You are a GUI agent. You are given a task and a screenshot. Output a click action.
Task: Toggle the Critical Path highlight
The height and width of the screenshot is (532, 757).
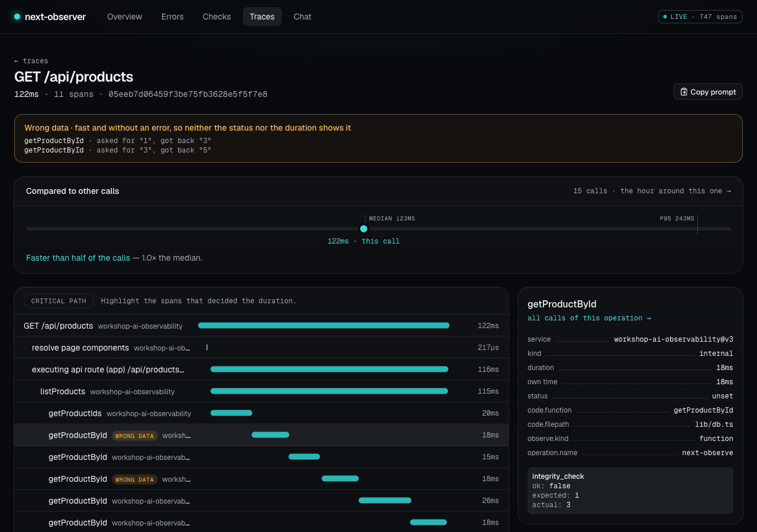pos(59,301)
